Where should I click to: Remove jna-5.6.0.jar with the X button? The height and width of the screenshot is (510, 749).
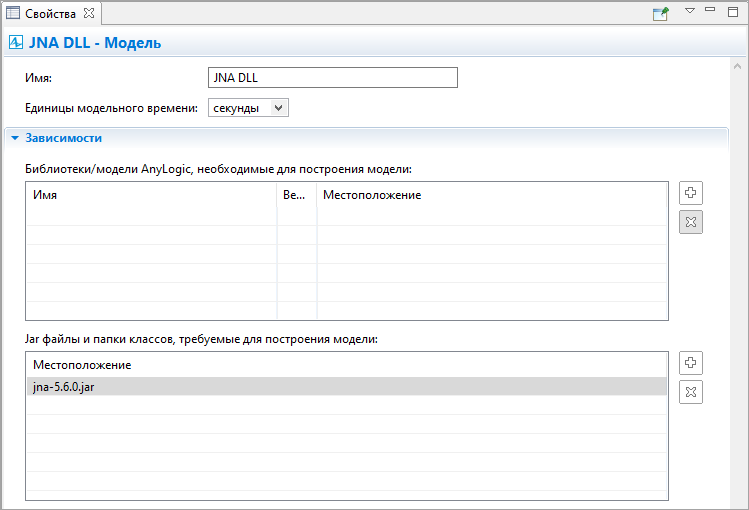tap(691, 392)
